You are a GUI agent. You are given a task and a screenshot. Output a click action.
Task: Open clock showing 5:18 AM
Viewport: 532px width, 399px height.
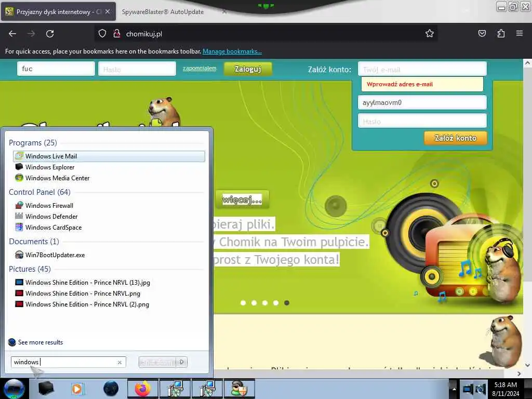click(x=506, y=389)
